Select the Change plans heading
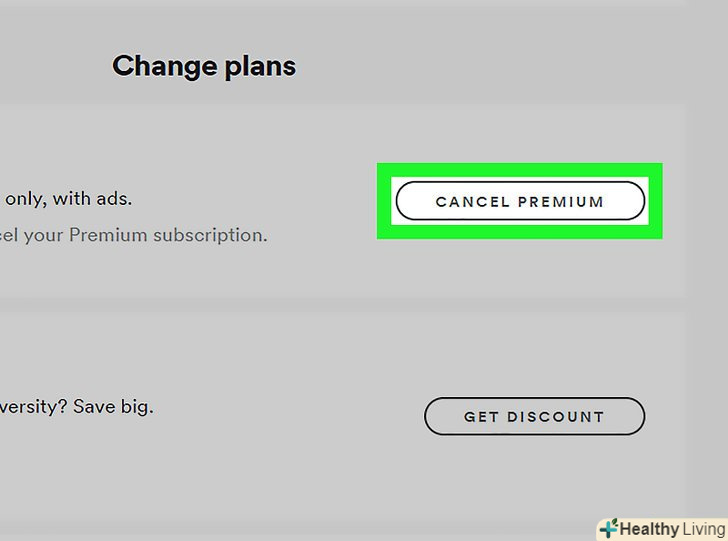The width and height of the screenshot is (728, 541). (204, 66)
